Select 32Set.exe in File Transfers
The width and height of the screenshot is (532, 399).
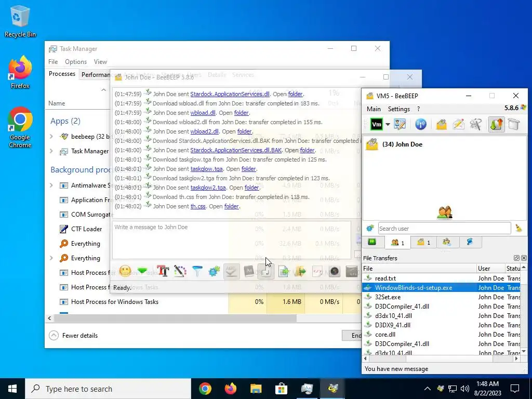coord(442,297)
